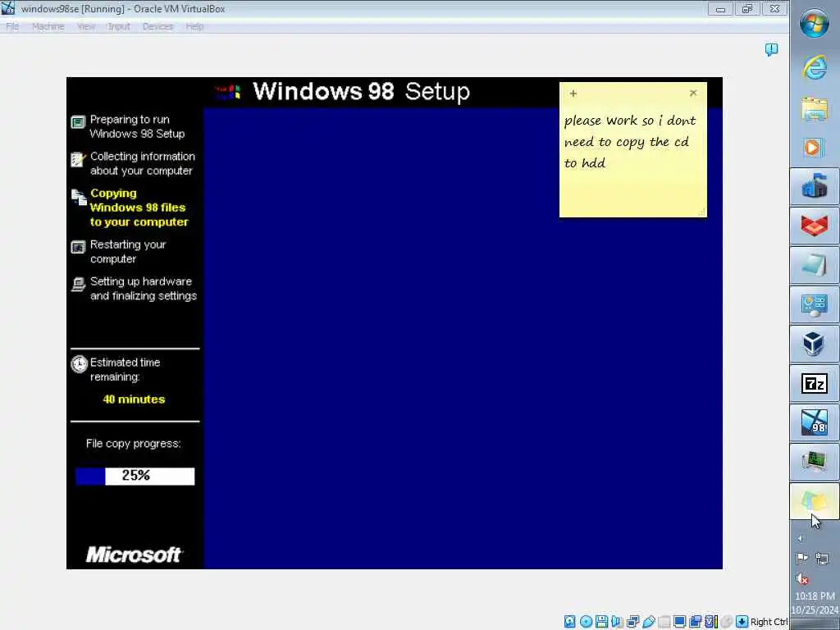The width and height of the screenshot is (840, 630).
Task: Open the Control Panel taskbar button
Action: tap(815, 304)
